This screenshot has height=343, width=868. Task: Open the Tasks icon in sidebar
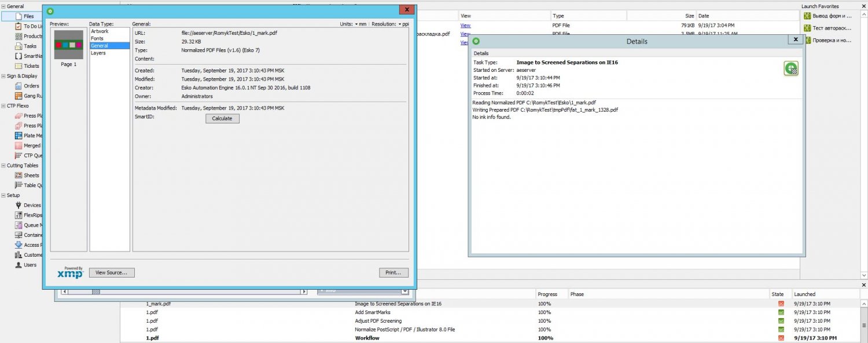point(19,46)
